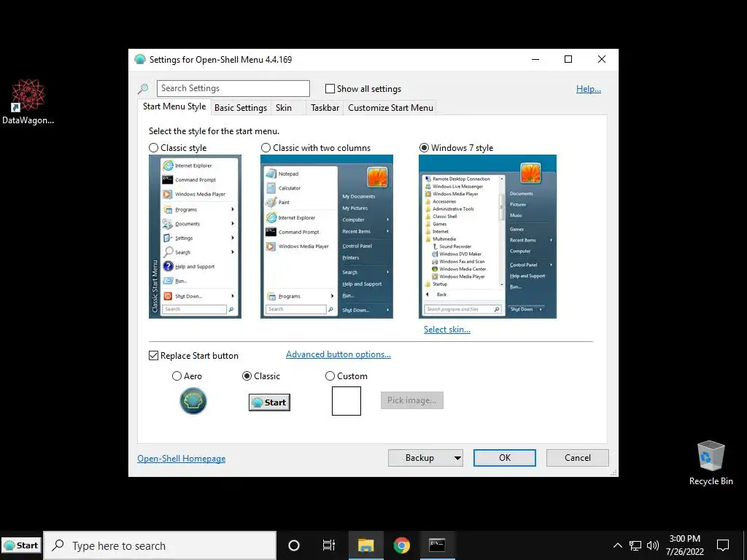Click the Select skin... link

click(447, 330)
